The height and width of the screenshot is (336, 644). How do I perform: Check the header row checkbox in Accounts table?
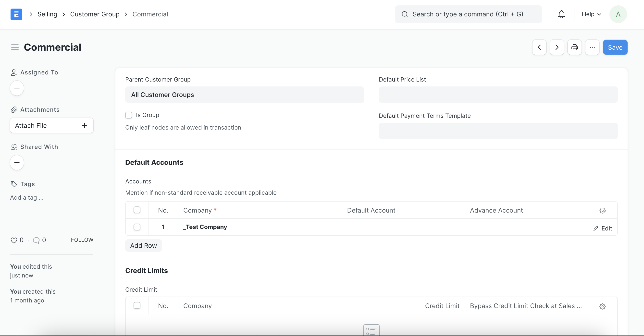click(x=137, y=210)
